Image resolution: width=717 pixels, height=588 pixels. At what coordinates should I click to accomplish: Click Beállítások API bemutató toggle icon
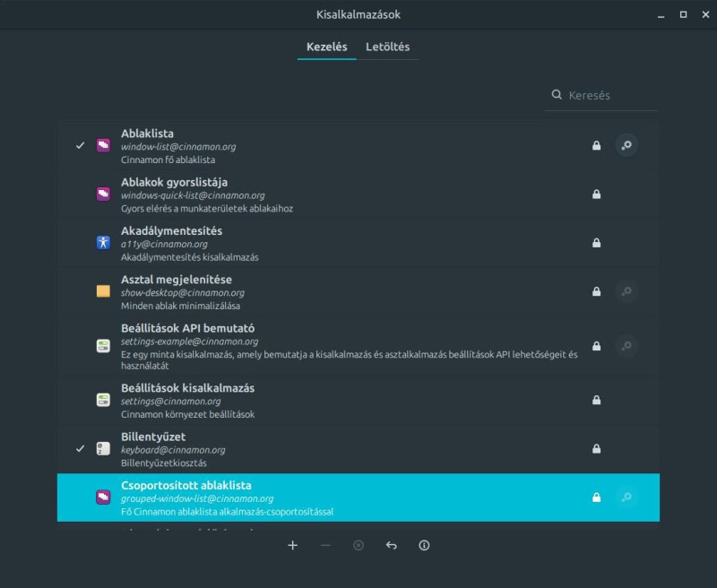pos(103,346)
